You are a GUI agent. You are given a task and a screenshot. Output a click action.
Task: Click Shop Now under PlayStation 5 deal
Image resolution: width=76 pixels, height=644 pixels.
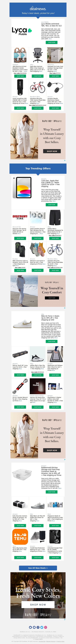pos(55,407)
